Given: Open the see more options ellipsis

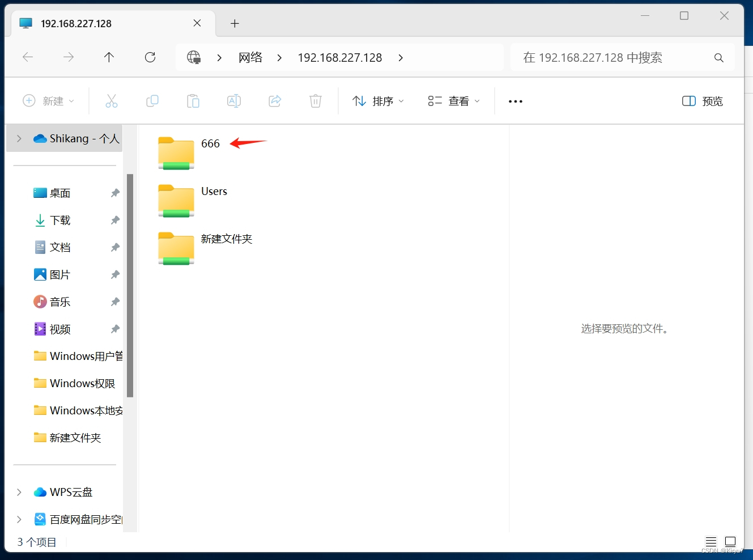Looking at the screenshot, I should 516,101.
